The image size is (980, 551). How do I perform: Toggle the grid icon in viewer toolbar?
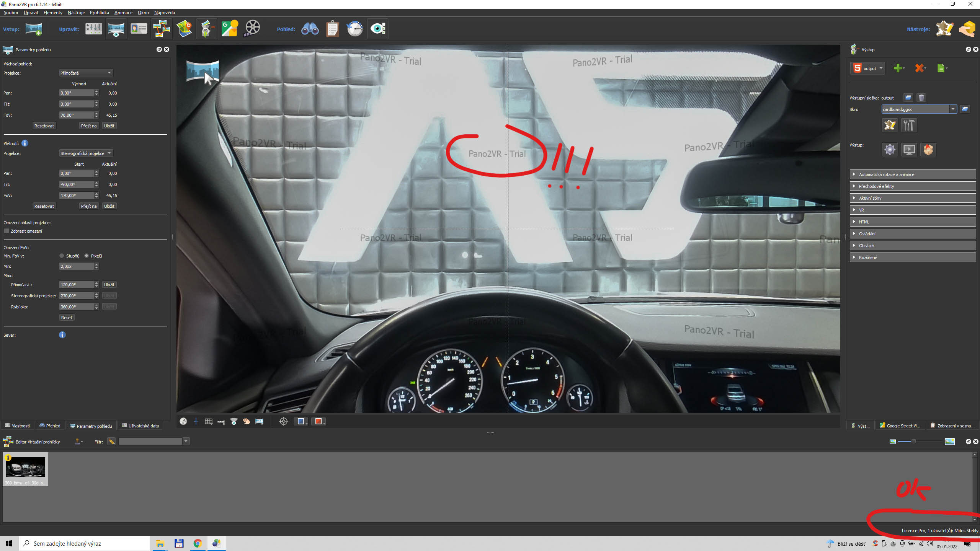(208, 421)
